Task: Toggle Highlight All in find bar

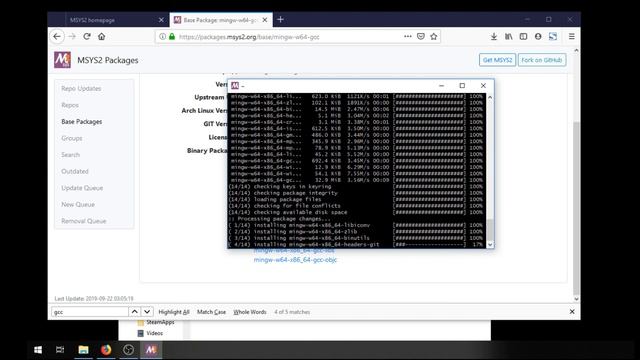Action: (174, 312)
